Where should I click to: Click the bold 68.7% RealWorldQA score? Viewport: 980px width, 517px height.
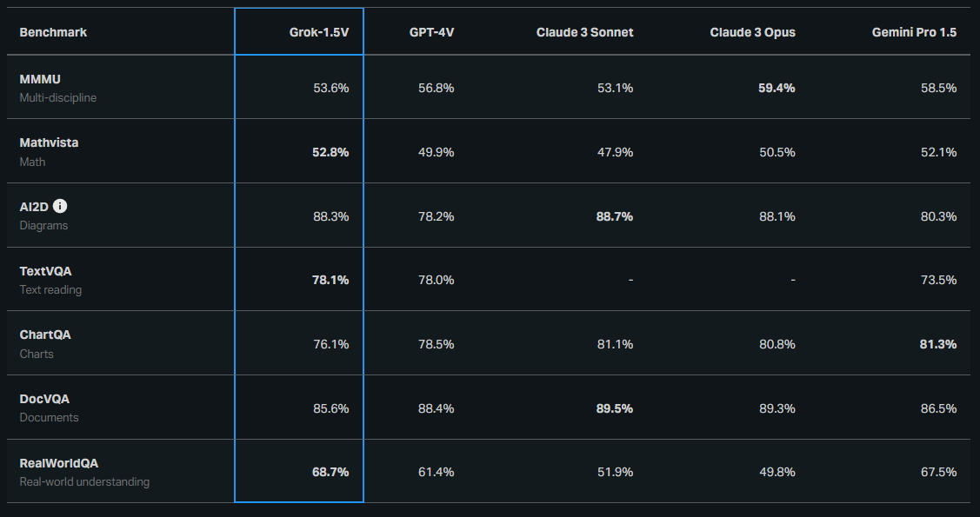330,472
